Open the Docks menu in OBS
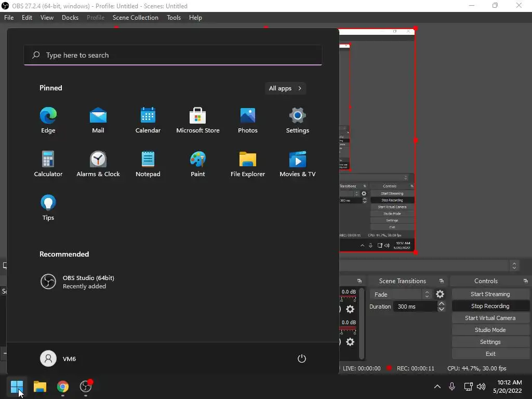This screenshot has height=399, width=532. point(70,18)
